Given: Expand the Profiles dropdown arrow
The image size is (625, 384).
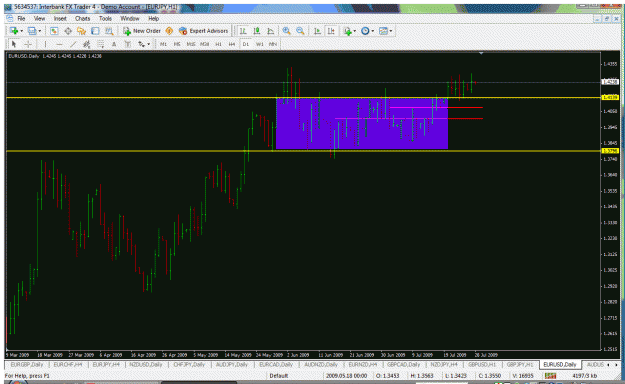Looking at the screenshot, I should (x=39, y=31).
